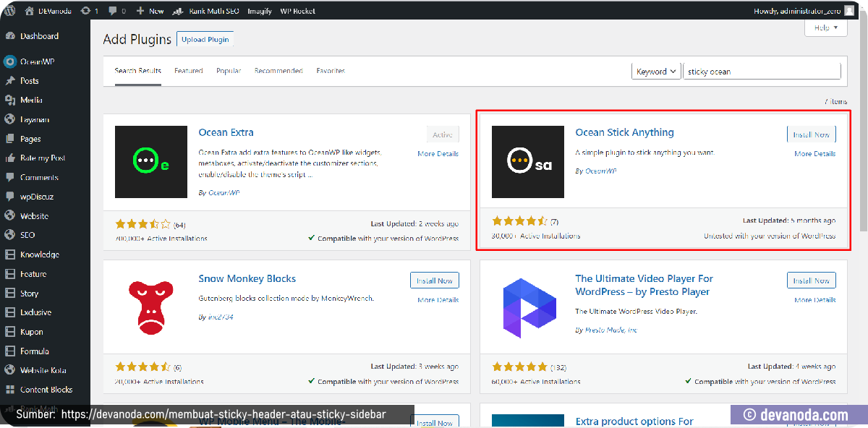868x428 pixels.
Task: View More Details for Snow Monkey Blocks
Action: click(x=438, y=300)
